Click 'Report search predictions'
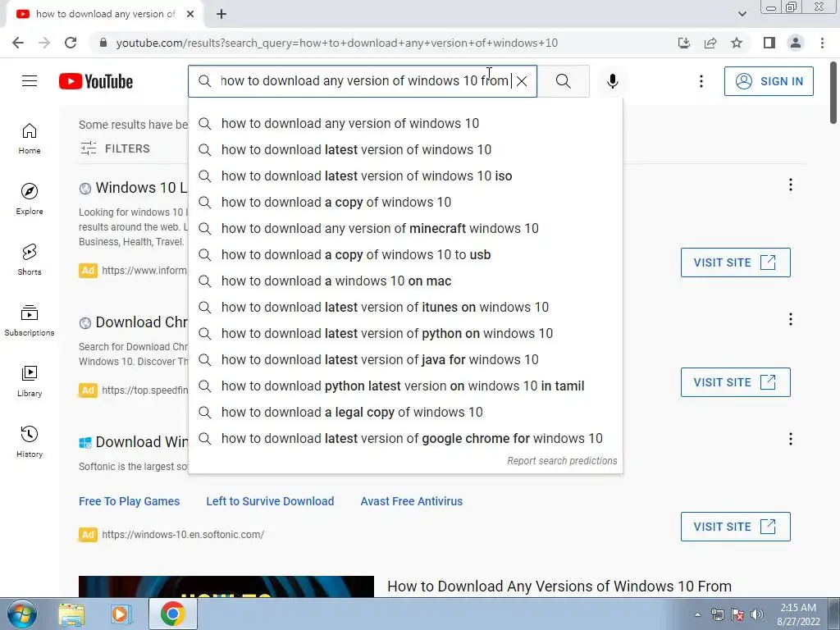 coord(562,461)
